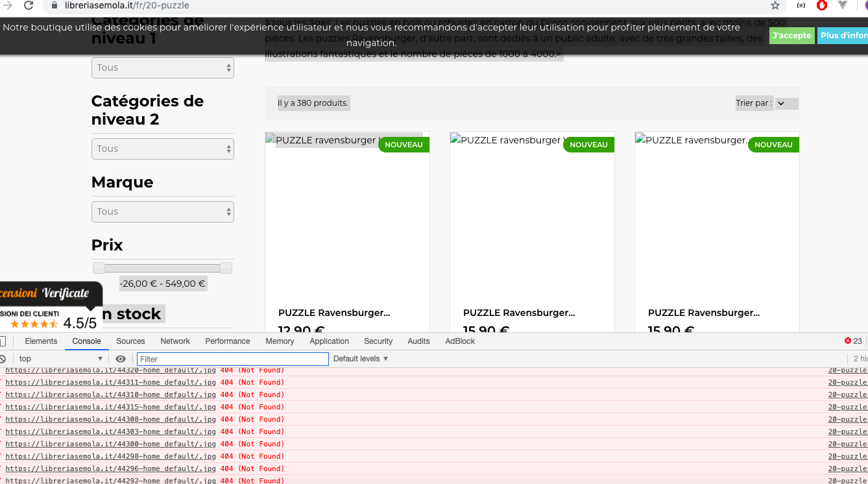Click the first product's NOUVEAU badge
This screenshot has height=484, width=868.
click(404, 145)
